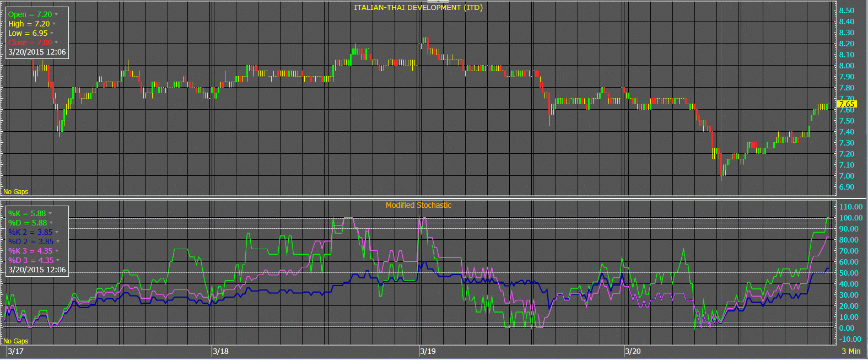868x360 pixels.
Task: Click the 110.00 value on stochastic axis
Action: coord(850,207)
